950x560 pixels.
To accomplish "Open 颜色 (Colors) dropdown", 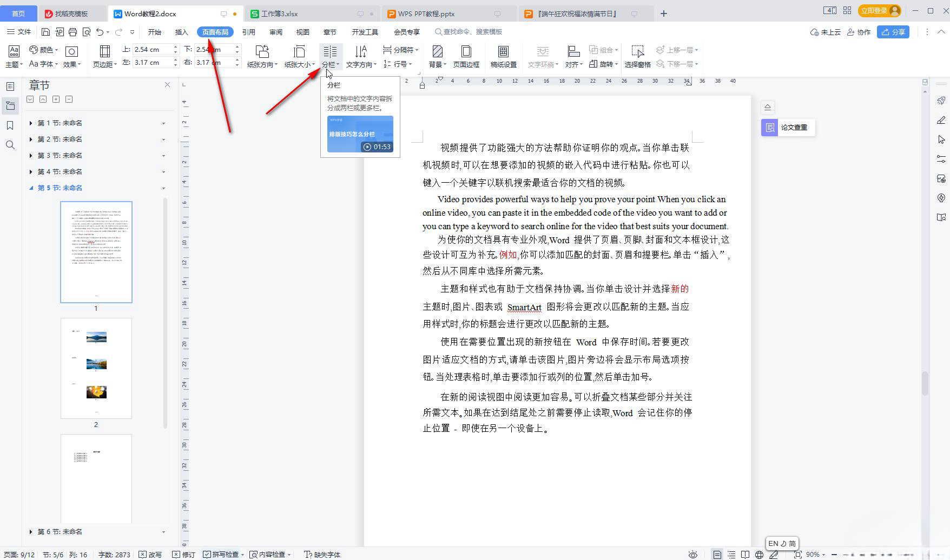I will pyautogui.click(x=43, y=50).
